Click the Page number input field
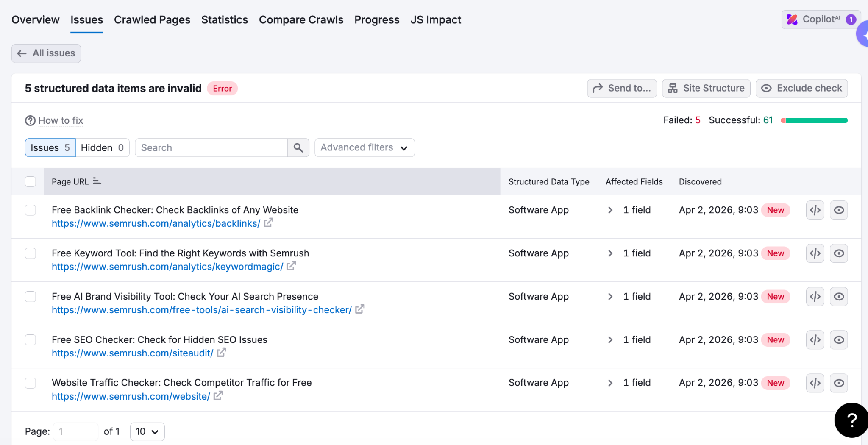This screenshot has height=445, width=868. tap(75, 431)
